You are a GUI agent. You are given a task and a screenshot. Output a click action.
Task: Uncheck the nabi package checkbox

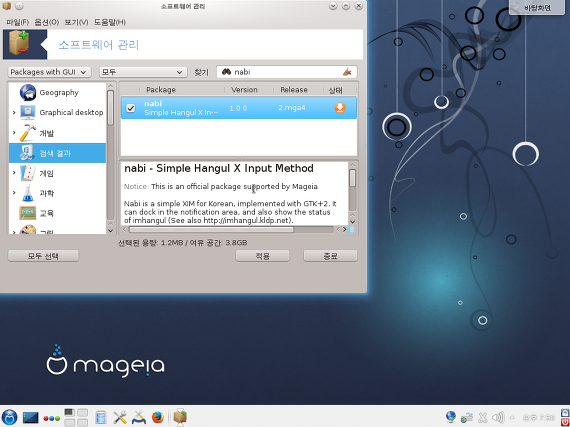pyautogui.click(x=131, y=108)
